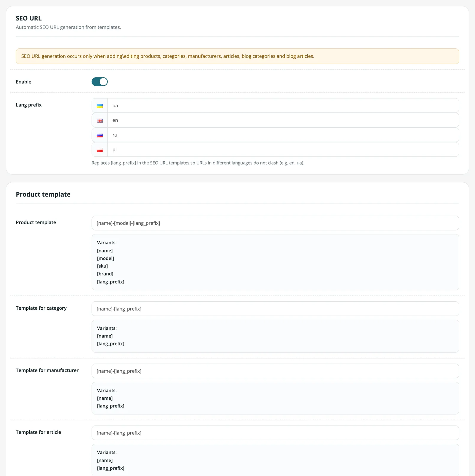Screen dimensions: 475x476
Task: Click [name] variant under Template for article
Action: coord(105,461)
